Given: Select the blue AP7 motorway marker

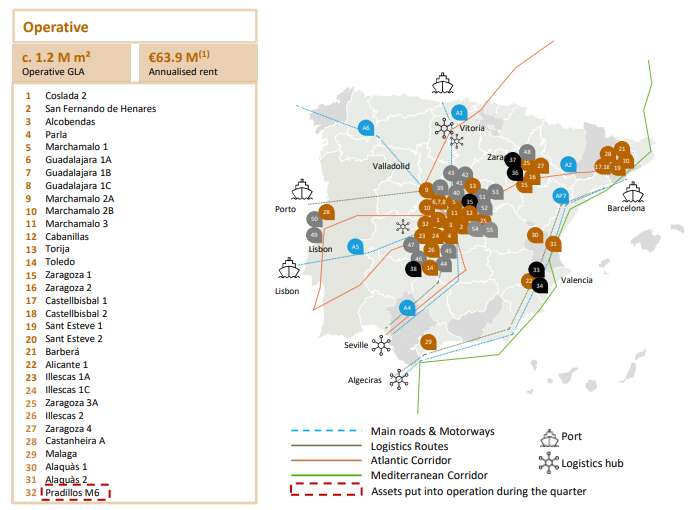Looking at the screenshot, I should coord(561,196).
